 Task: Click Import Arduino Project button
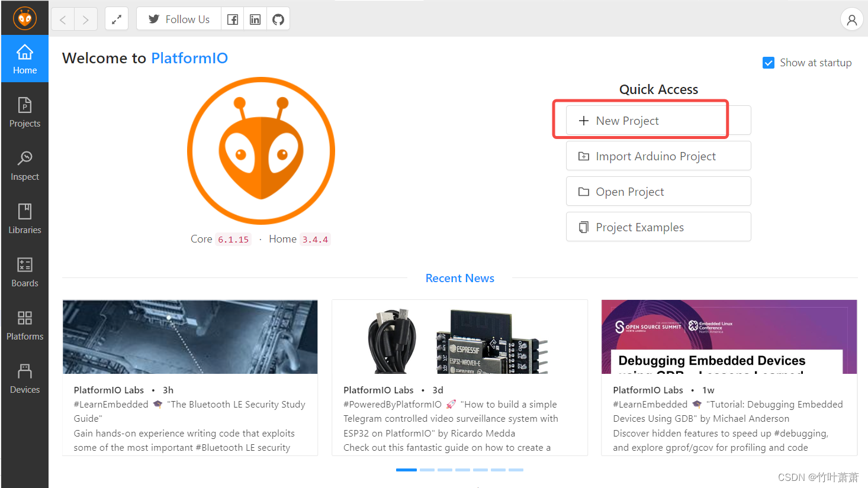click(658, 156)
